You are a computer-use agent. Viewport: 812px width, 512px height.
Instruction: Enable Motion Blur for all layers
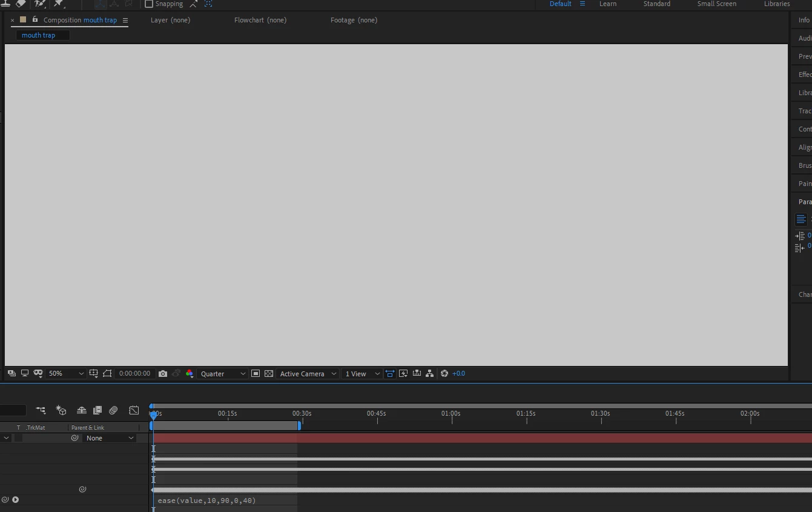click(x=113, y=410)
